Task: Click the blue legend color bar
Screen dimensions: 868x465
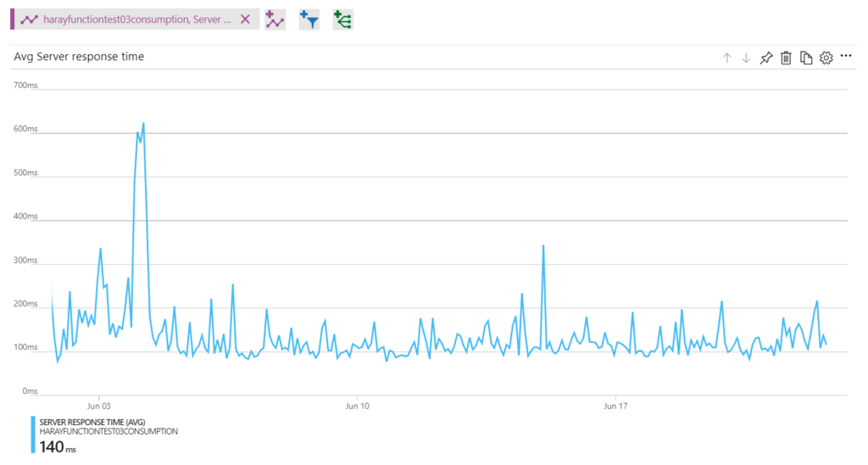Action: [33, 435]
